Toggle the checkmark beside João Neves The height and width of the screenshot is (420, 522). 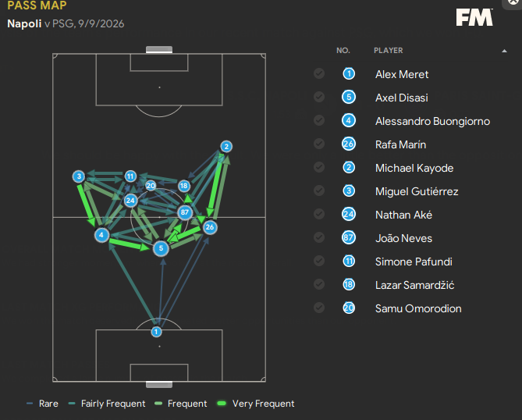(319, 238)
